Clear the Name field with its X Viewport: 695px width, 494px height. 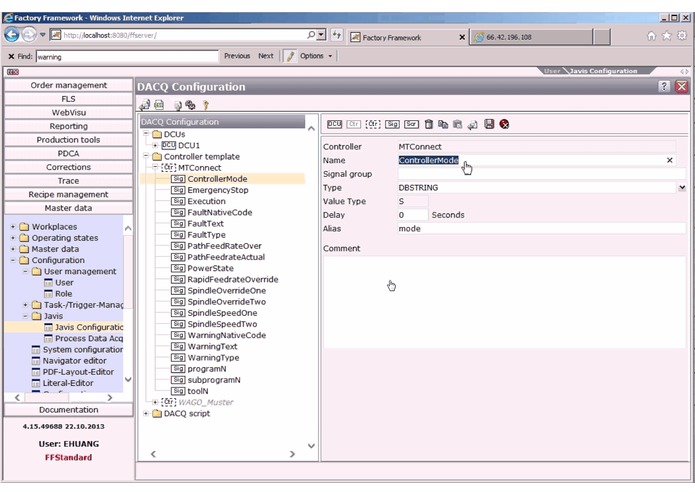(x=670, y=160)
